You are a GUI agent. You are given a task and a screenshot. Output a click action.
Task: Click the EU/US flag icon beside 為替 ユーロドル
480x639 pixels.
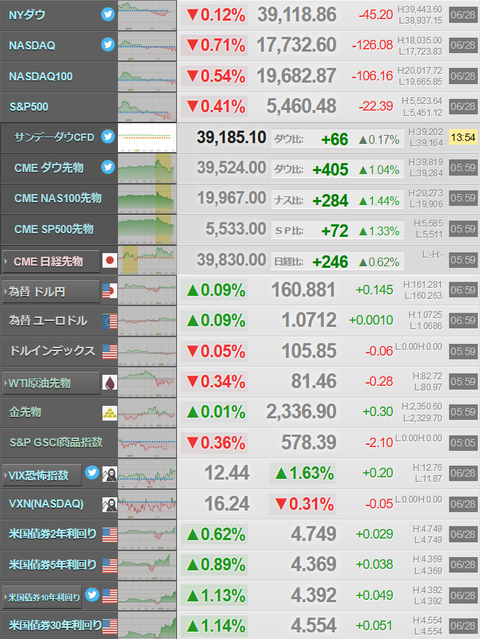pos(110,321)
